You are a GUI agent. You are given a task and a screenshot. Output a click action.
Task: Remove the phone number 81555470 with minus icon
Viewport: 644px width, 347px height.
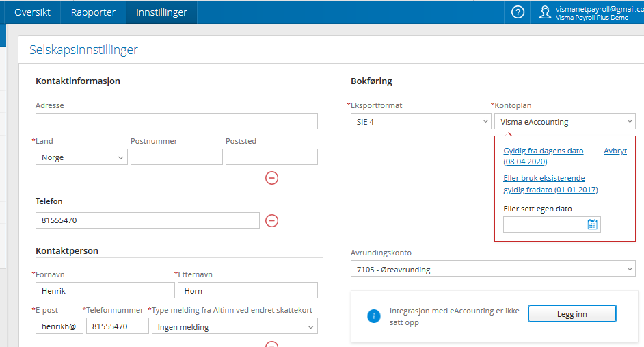click(271, 220)
